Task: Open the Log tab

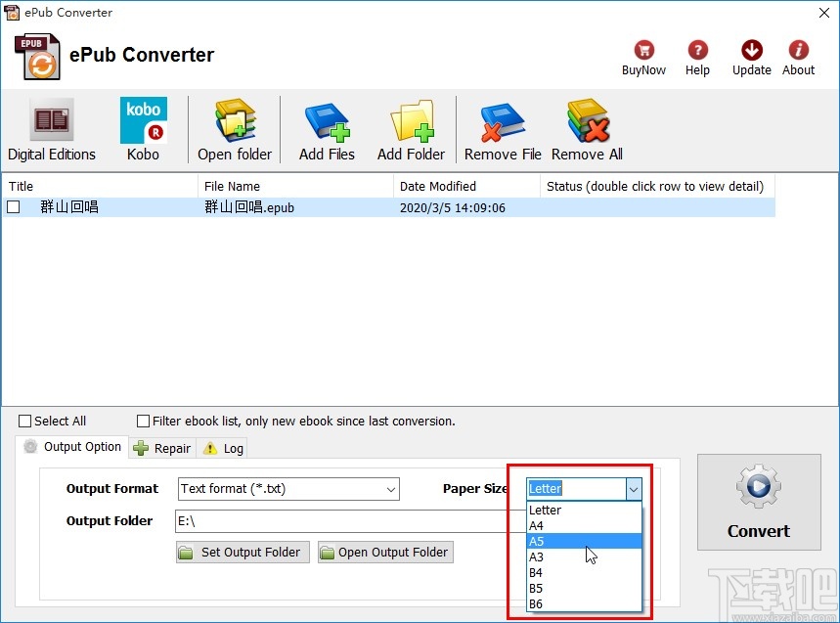Action: tap(223, 448)
